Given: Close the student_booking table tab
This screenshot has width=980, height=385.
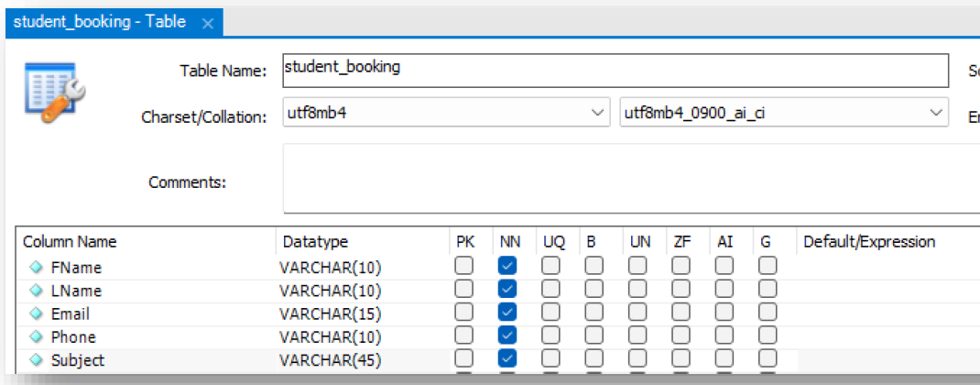Looking at the screenshot, I should pyautogui.click(x=208, y=23).
